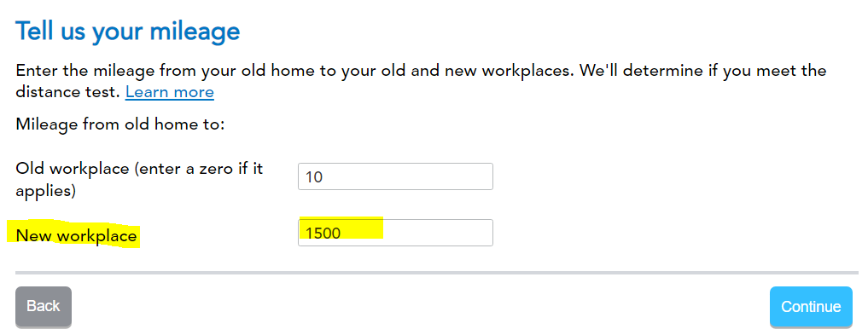
Task: Click the gray horizontal divider line
Action: (x=437, y=273)
